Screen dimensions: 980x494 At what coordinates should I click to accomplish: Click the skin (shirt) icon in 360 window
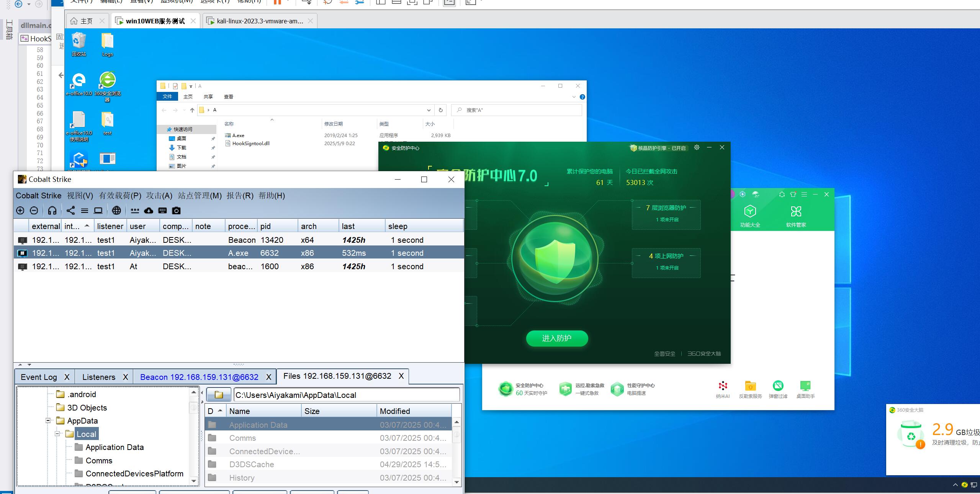(793, 195)
